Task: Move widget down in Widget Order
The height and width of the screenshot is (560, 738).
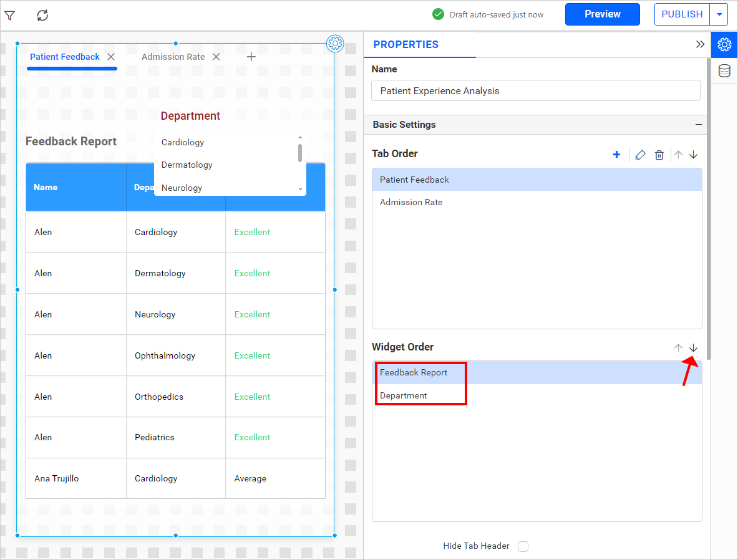Action: [693, 348]
